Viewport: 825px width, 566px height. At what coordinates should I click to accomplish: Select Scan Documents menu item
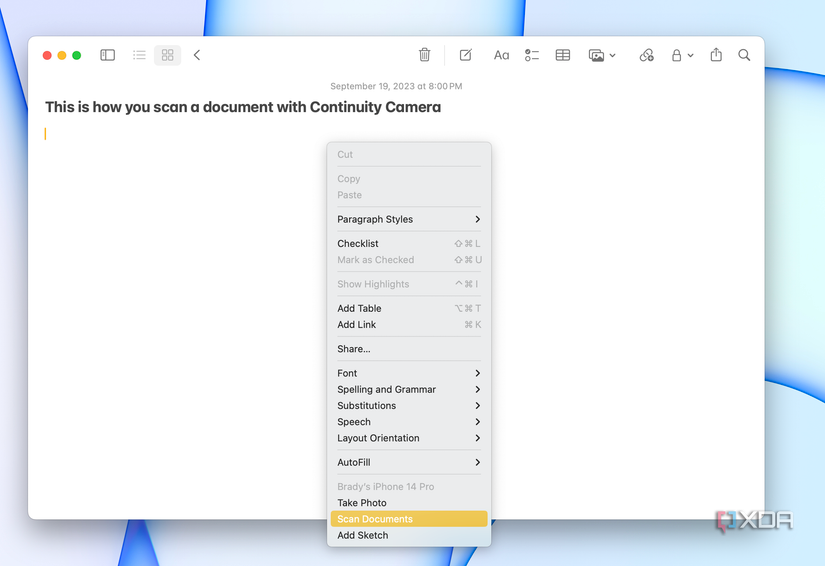pyautogui.click(x=409, y=519)
